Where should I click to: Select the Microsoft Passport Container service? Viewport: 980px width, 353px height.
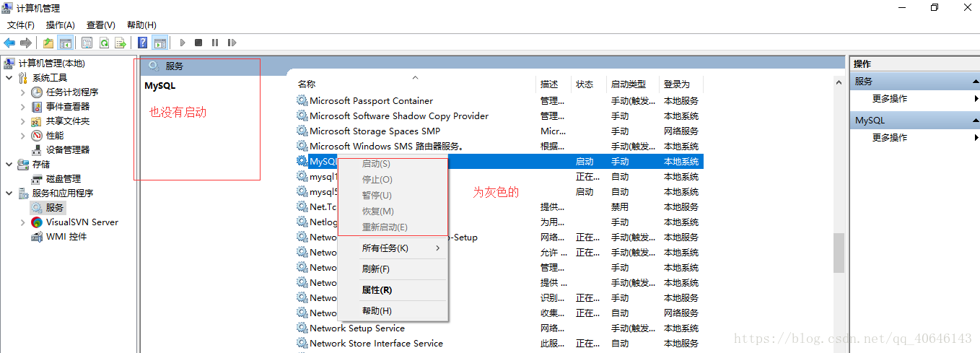click(372, 101)
